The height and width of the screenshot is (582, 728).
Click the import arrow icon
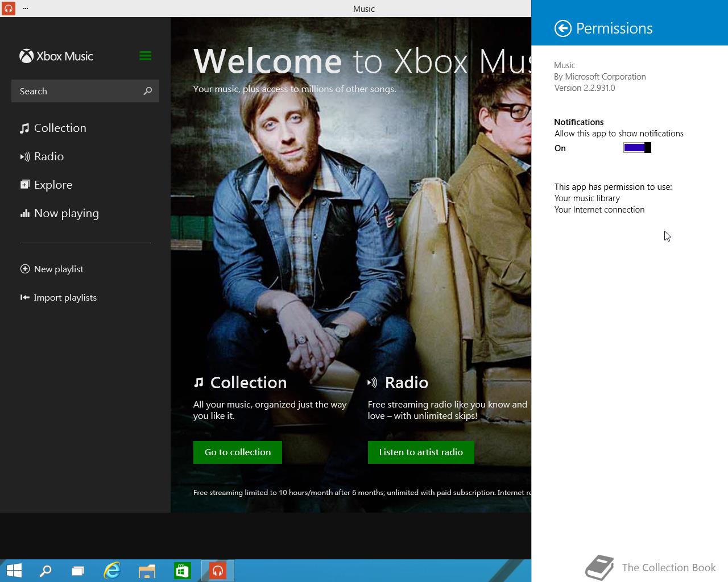pyautogui.click(x=24, y=297)
